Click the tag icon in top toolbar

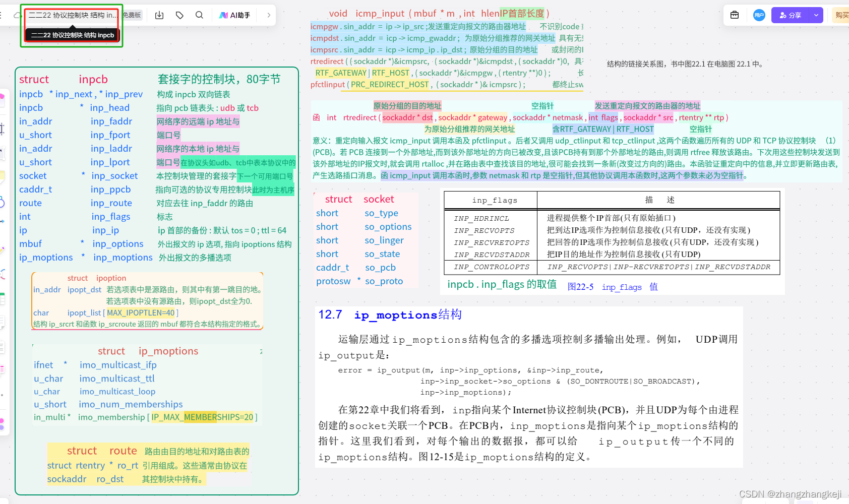(179, 15)
